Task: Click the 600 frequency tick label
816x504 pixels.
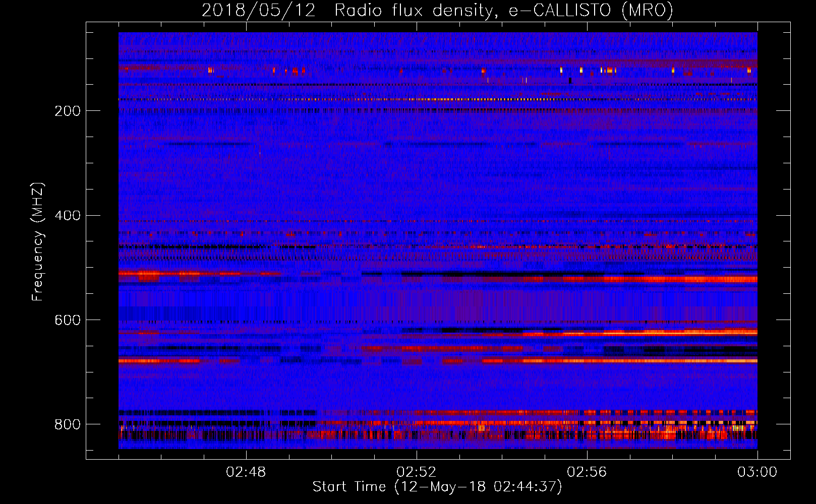Action: pos(68,320)
